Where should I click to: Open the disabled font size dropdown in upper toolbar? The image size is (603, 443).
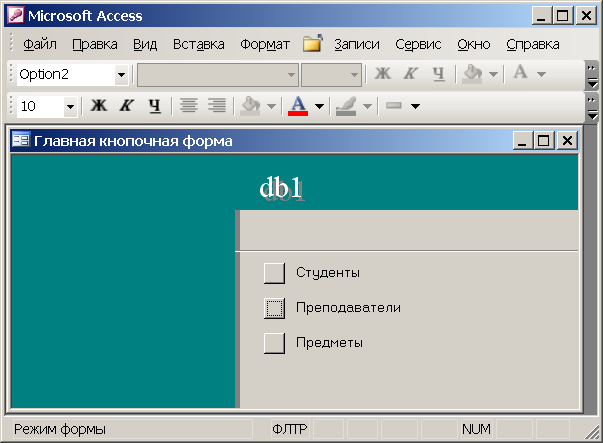point(354,75)
